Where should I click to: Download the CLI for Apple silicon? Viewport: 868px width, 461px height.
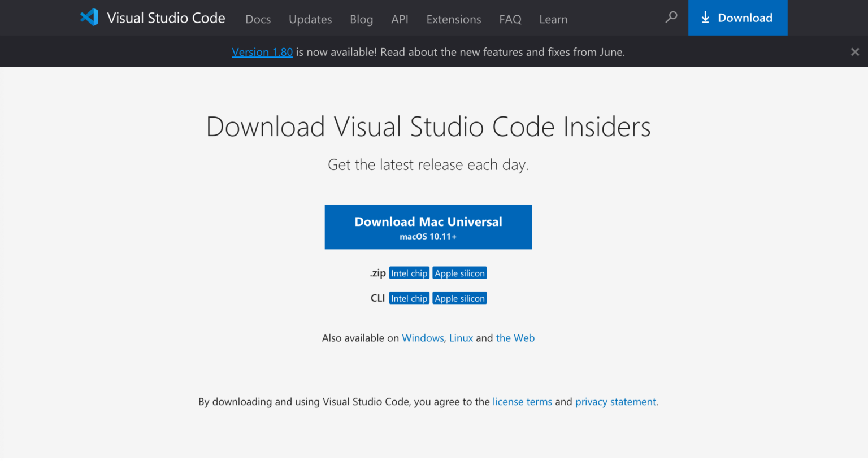pyautogui.click(x=459, y=298)
